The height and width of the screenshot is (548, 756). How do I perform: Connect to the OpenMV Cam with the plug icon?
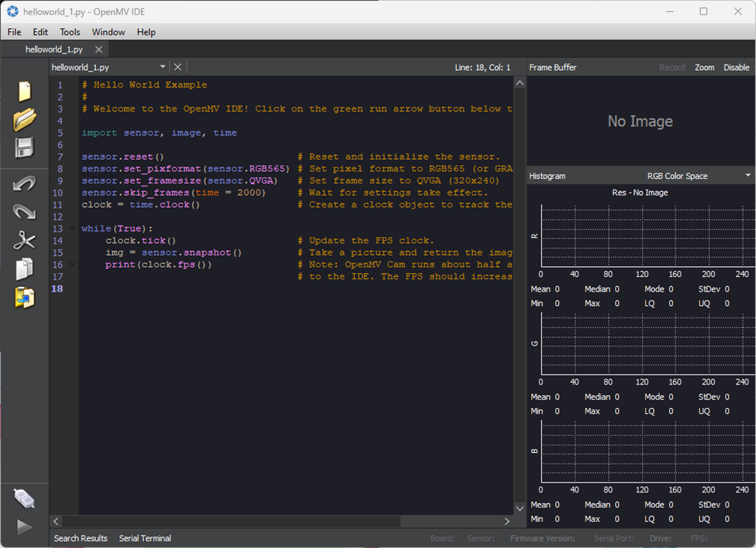click(24, 499)
